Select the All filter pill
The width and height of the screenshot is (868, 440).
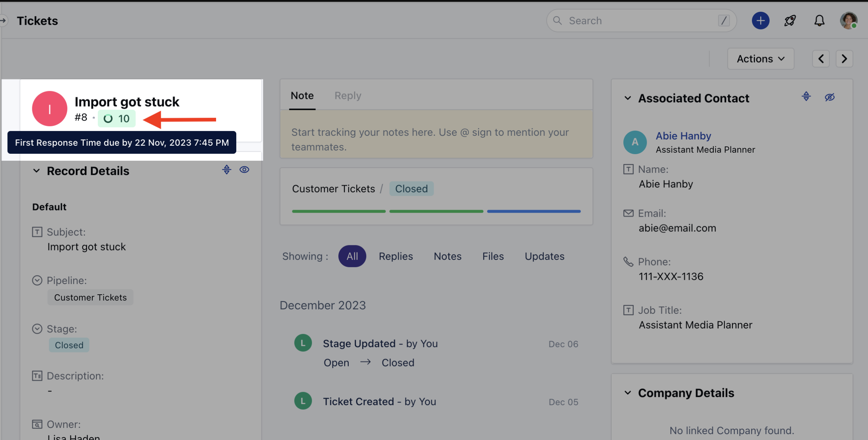tap(352, 256)
